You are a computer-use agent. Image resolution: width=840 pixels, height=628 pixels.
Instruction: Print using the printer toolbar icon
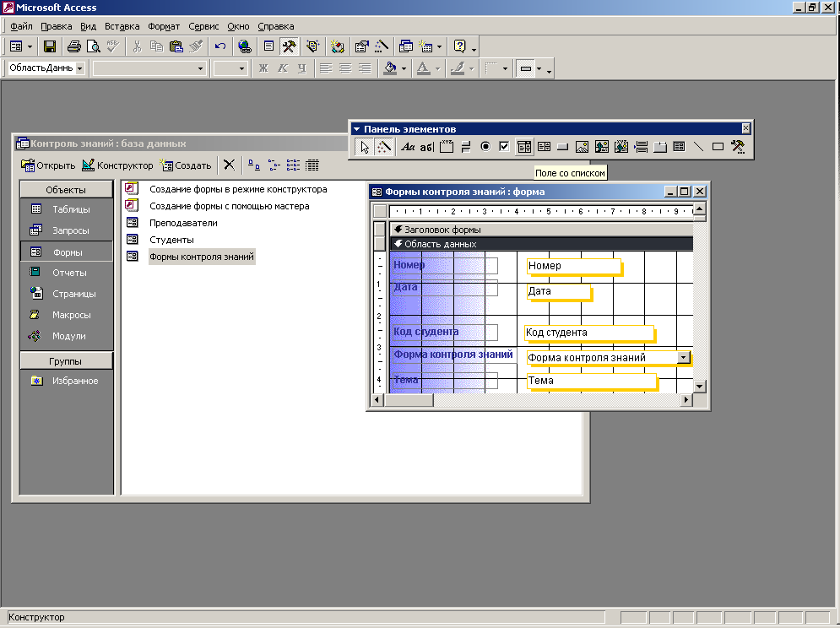pos(74,46)
